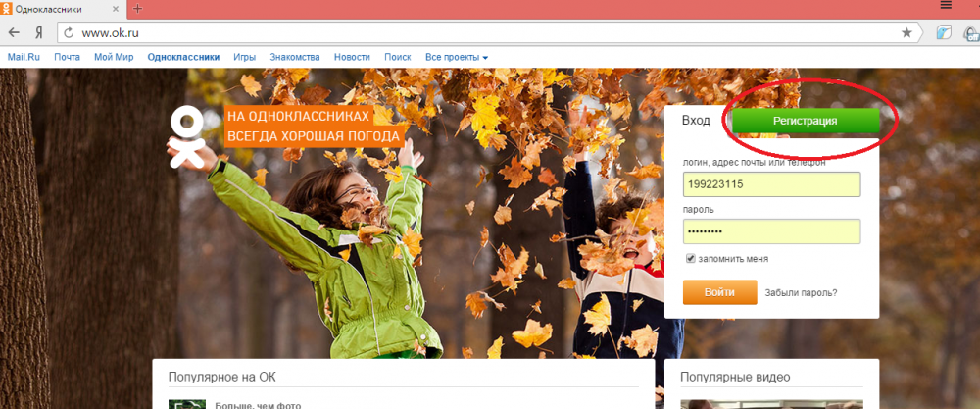Switch to the Вход tab

point(696,121)
